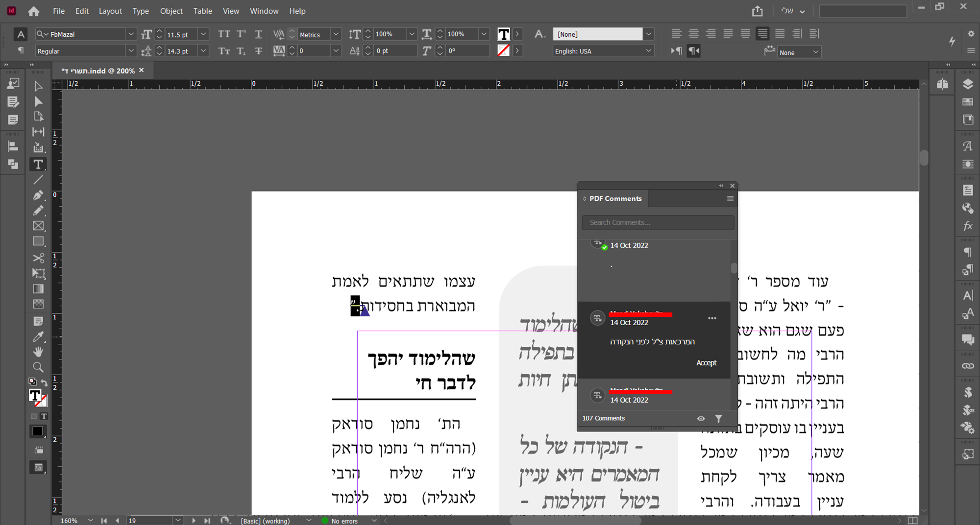Activate the Type tool
This screenshot has height=525, width=980.
tap(38, 165)
